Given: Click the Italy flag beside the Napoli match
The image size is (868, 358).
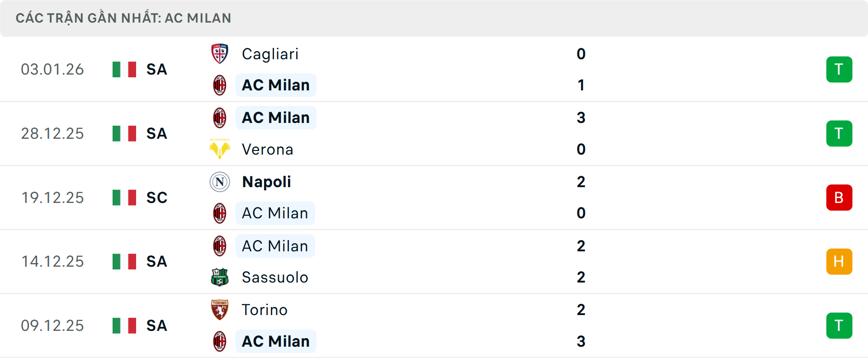Looking at the screenshot, I should [124, 198].
